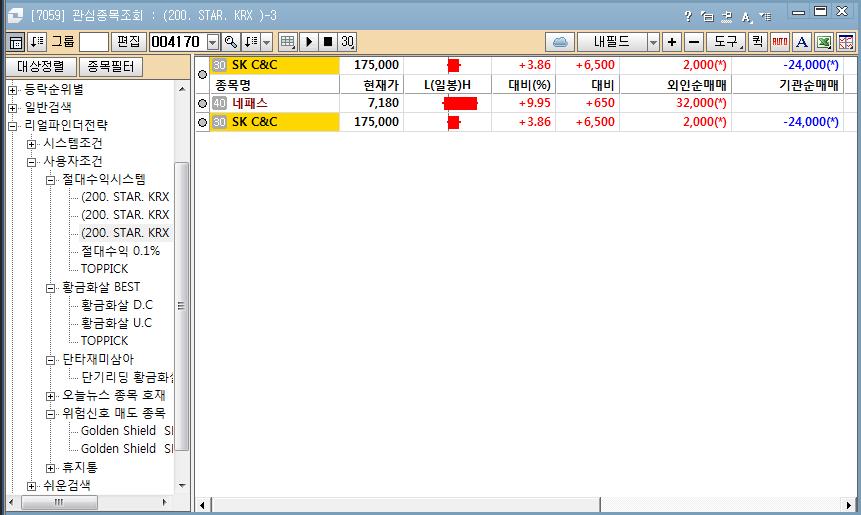Click the cloud icon
Viewport: 861px width, 515px height.
(x=560, y=42)
